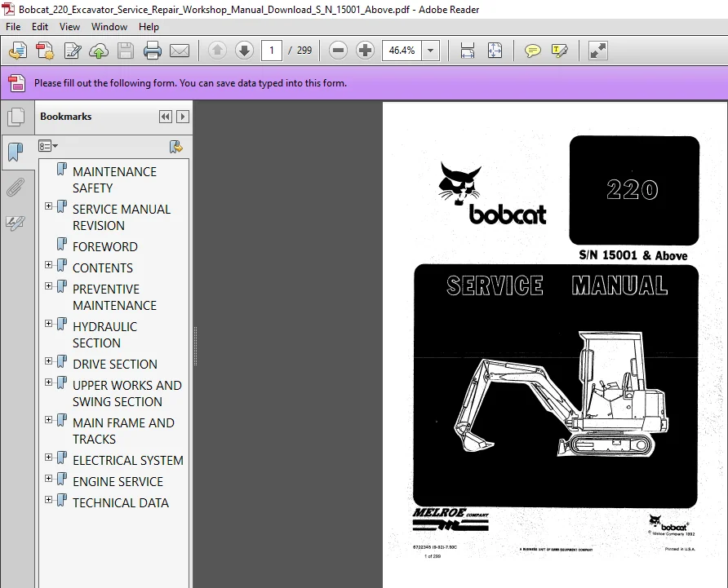Open the MAINTENANCE SAFETY bookmark
Viewport: 728px width, 588px height.
[115, 179]
